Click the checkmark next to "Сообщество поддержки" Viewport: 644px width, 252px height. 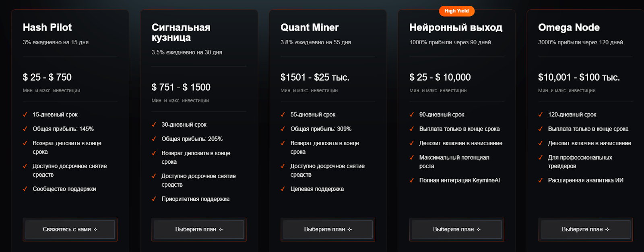pos(25,189)
